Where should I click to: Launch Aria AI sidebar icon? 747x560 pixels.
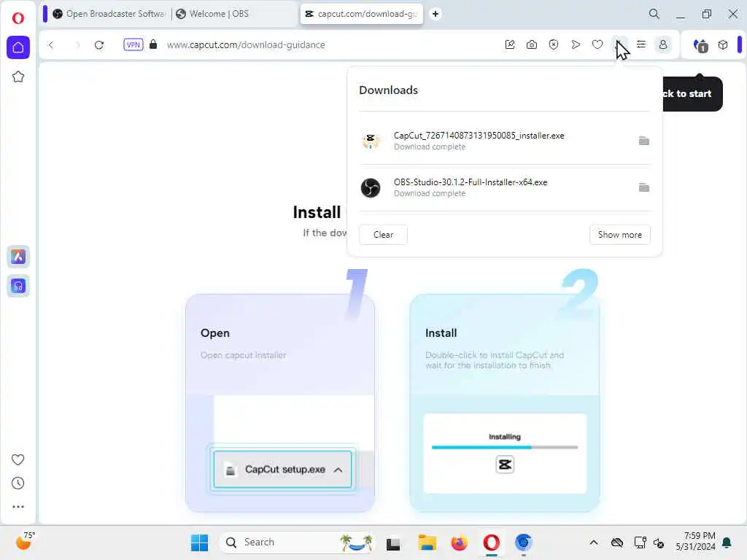pyautogui.click(x=18, y=257)
